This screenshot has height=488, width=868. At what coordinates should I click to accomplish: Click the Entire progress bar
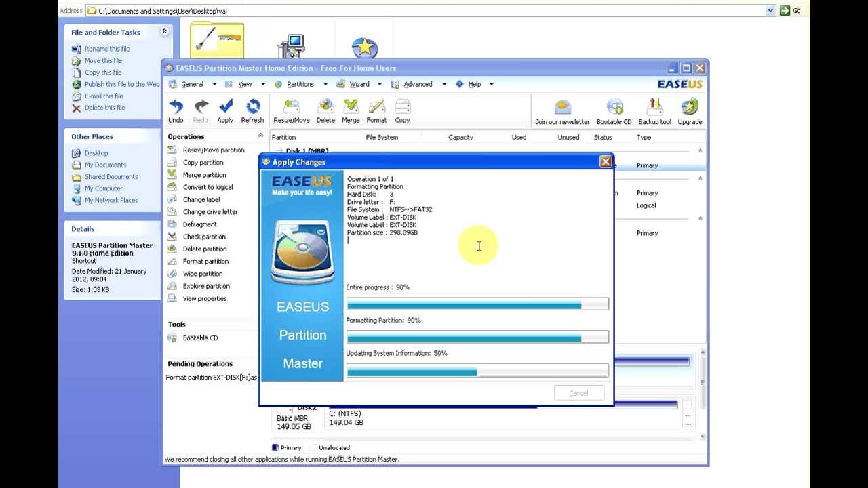(x=477, y=304)
